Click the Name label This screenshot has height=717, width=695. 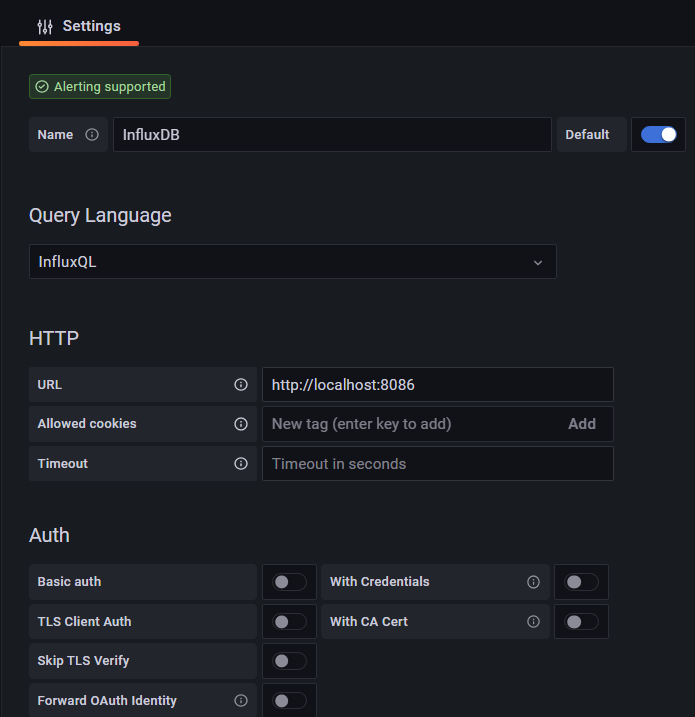(55, 134)
